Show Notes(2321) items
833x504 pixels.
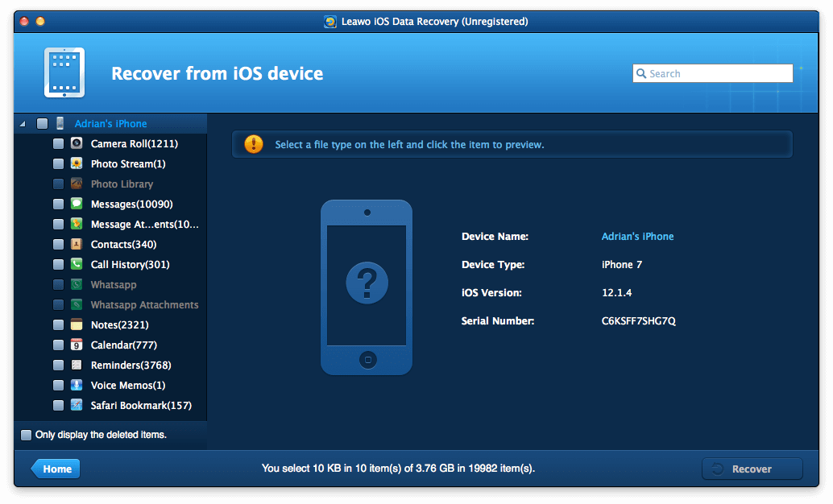(119, 324)
